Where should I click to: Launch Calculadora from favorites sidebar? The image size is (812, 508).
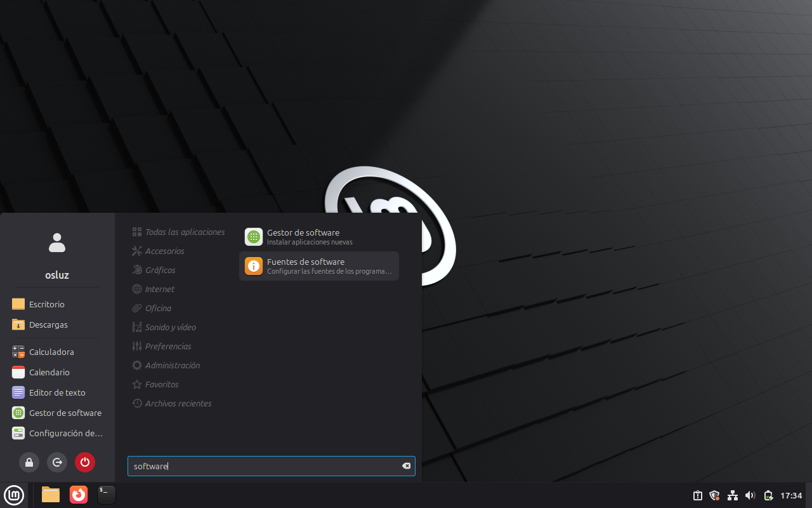tap(57, 352)
